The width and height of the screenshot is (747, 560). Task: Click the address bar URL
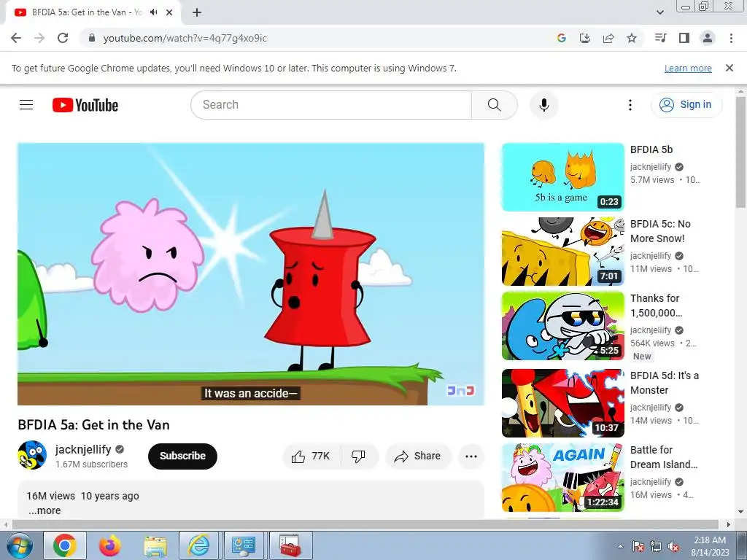[x=185, y=38]
